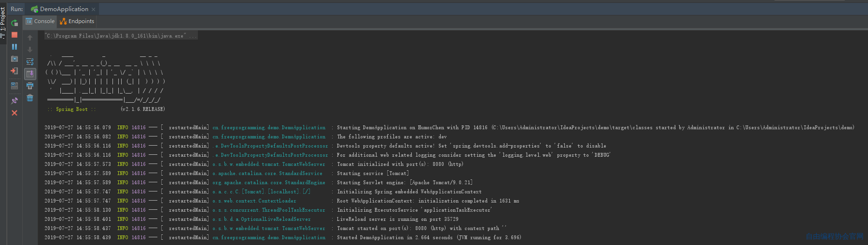Toggle the scroll-to-end icon in the console toolbar
Image resolution: width=868 pixels, height=245 pixels.
coord(30,74)
